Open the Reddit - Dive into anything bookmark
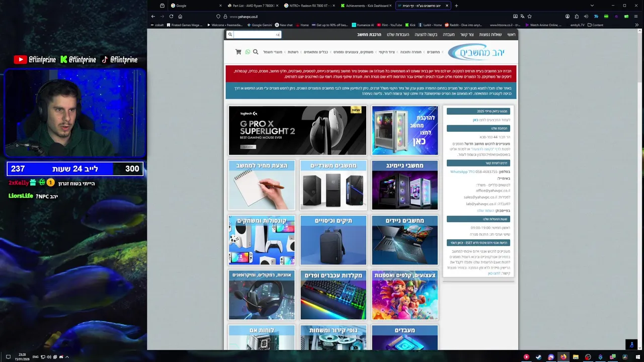 pos(462,25)
